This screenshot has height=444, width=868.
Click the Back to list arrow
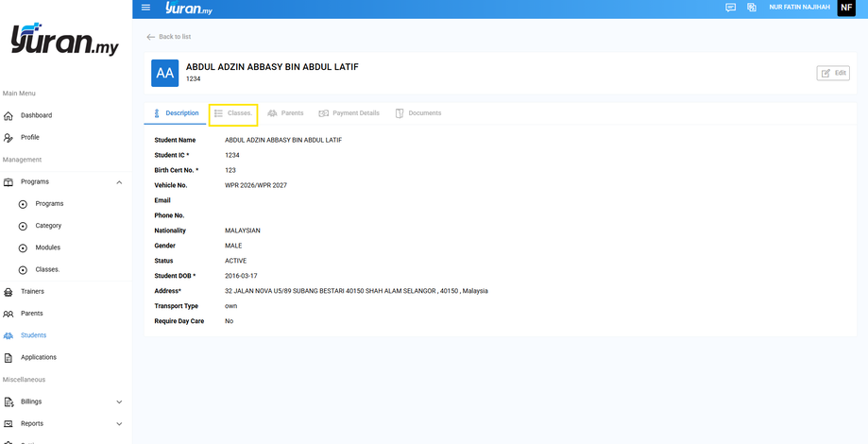[150, 37]
